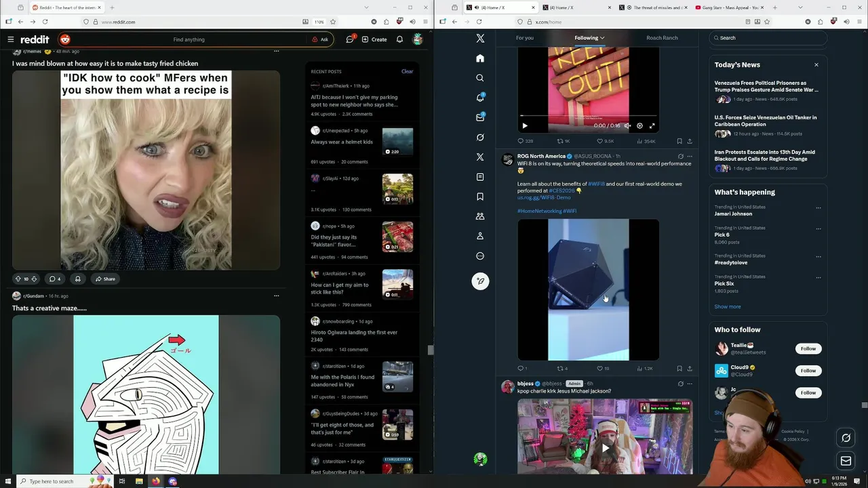Image resolution: width=868 pixels, height=488 pixels.
Task: Open Grok icon in the X sidebar
Action: (x=480, y=137)
